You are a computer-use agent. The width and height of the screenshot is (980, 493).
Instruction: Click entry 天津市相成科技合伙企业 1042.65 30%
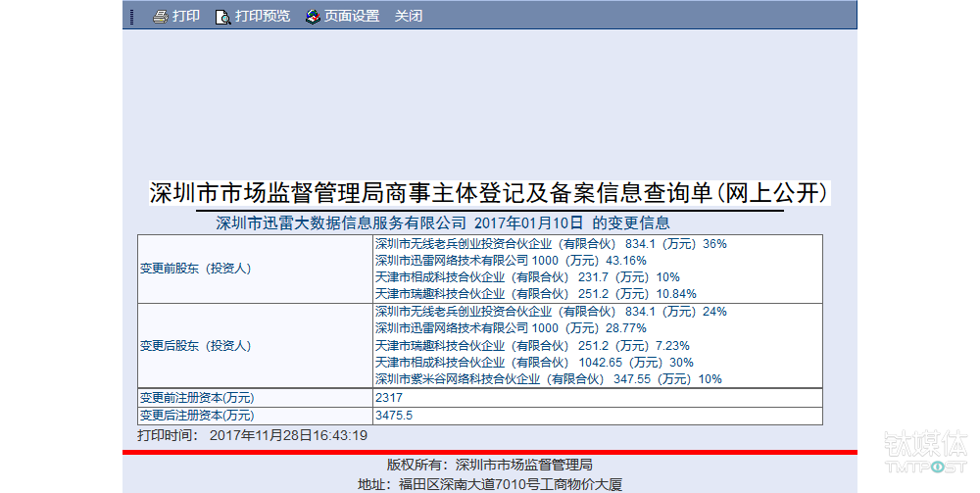point(534,363)
